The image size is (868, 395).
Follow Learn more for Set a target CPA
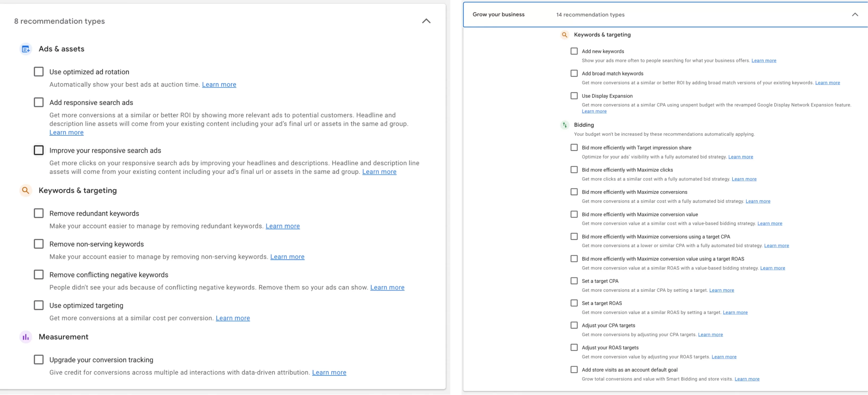tap(722, 290)
